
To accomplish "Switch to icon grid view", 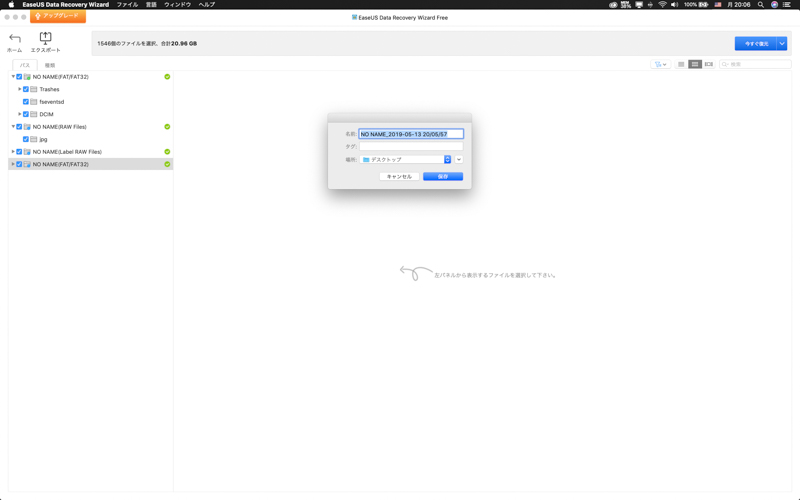I will (695, 64).
